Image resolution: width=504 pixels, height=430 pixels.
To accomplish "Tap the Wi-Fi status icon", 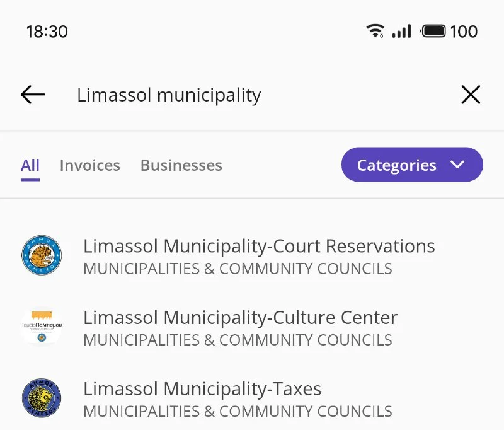I will click(x=375, y=31).
